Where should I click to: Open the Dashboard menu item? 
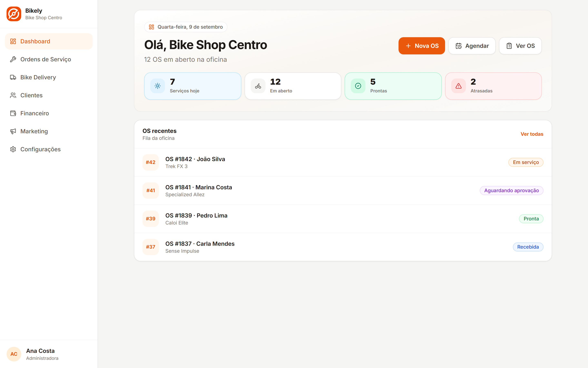(49, 41)
